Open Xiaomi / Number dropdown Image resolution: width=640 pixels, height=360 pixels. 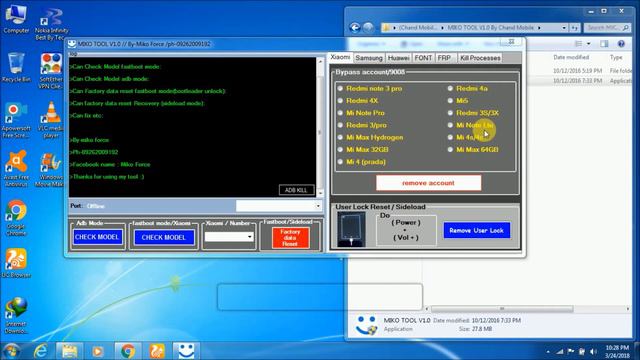pos(249,237)
